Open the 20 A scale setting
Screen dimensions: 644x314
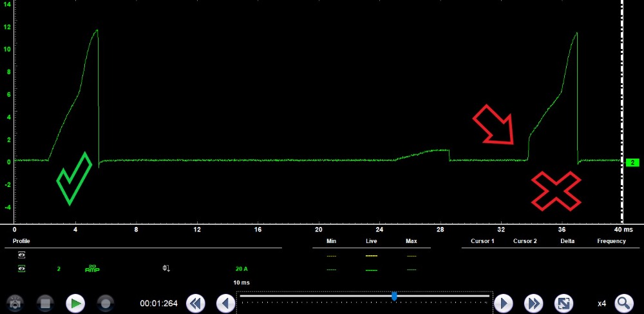pos(241,269)
